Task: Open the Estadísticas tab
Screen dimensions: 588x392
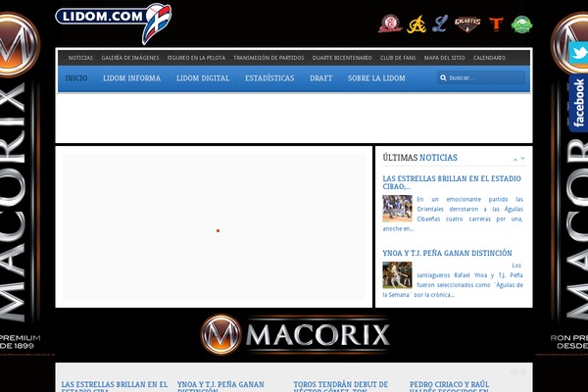Action: [269, 78]
